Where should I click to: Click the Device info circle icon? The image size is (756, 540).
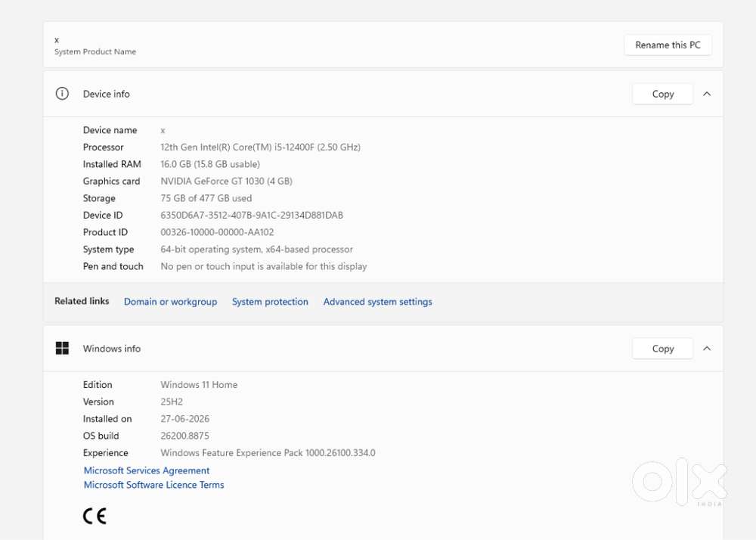tap(62, 94)
